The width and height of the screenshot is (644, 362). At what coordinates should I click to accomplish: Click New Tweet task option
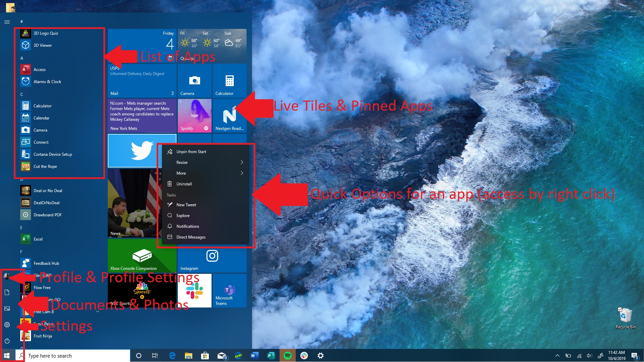[x=186, y=205]
